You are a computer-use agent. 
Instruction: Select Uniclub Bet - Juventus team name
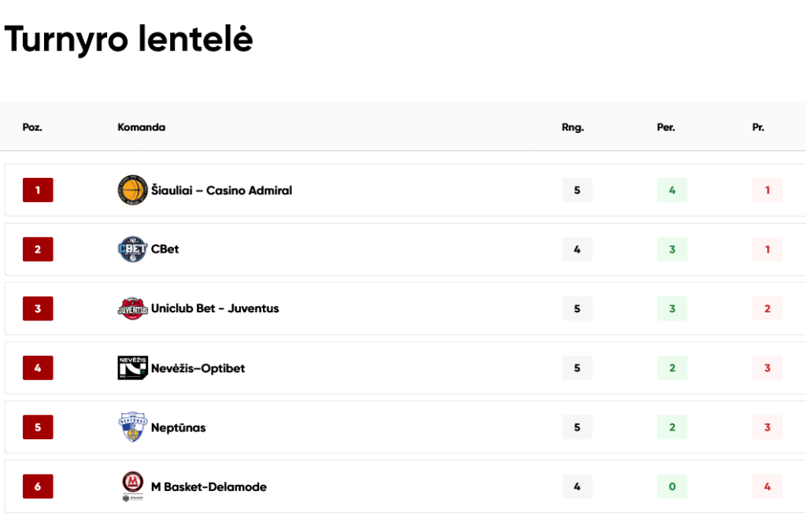215,308
